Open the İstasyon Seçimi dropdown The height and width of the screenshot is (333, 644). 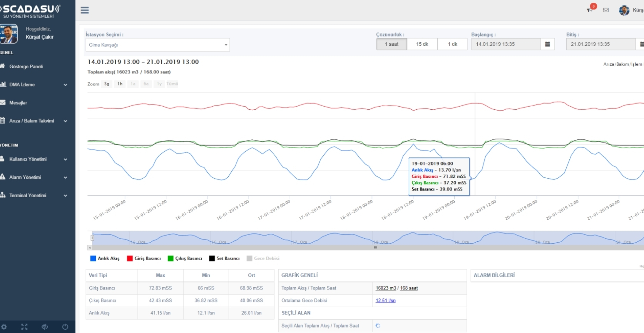(157, 45)
